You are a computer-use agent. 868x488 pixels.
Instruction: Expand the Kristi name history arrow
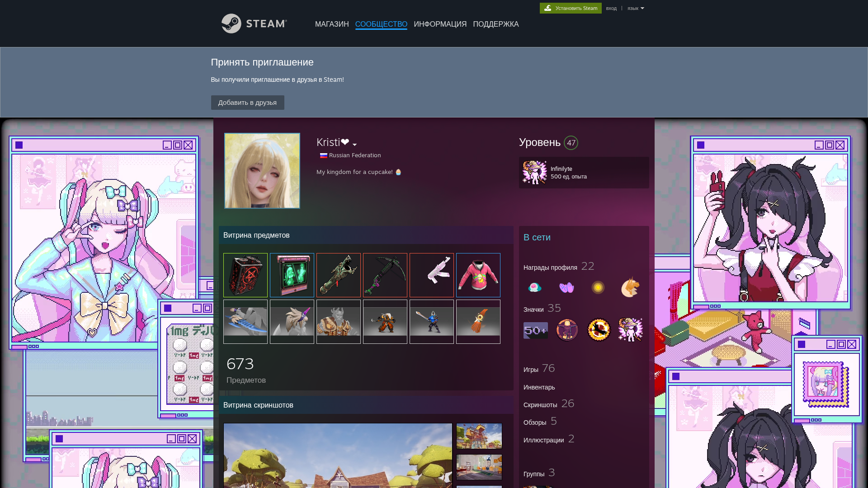354,145
